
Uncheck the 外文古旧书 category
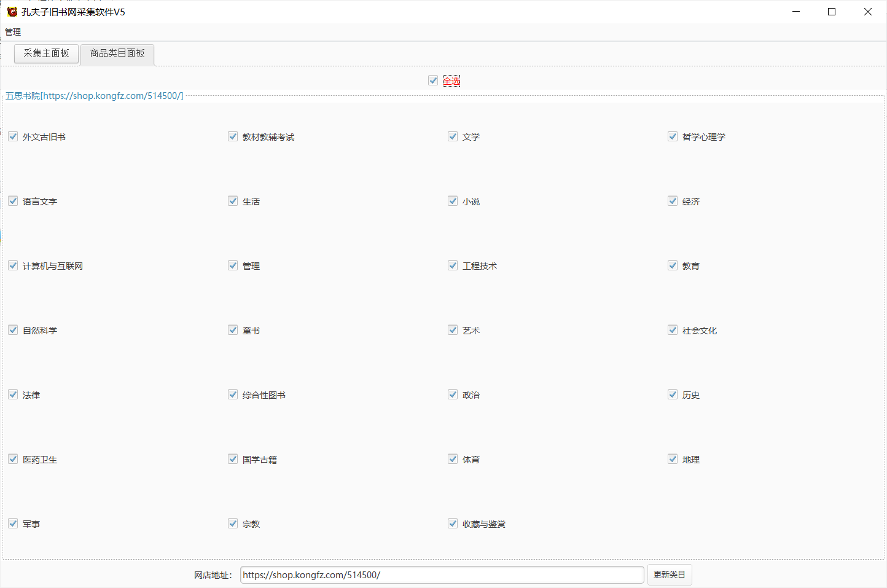tap(13, 136)
